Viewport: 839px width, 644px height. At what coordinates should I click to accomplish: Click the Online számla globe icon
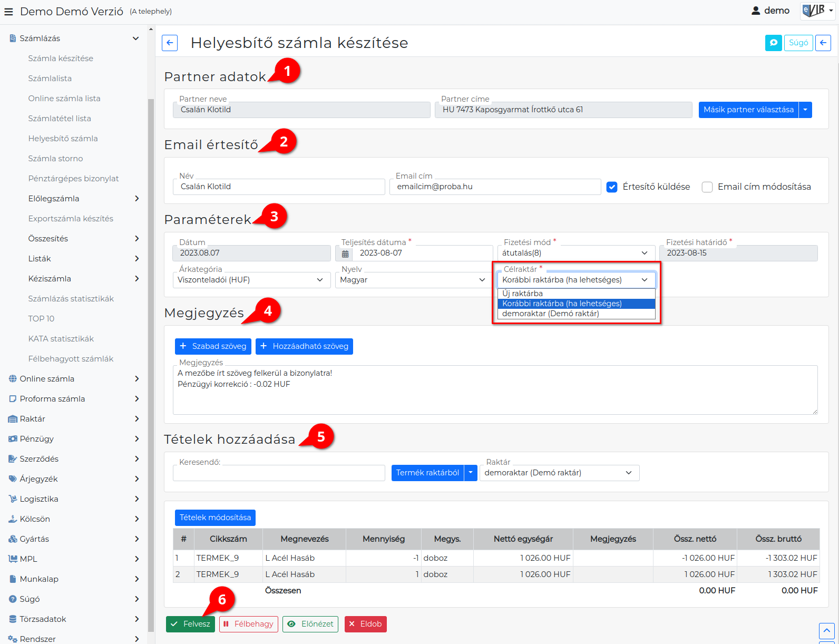(13, 379)
